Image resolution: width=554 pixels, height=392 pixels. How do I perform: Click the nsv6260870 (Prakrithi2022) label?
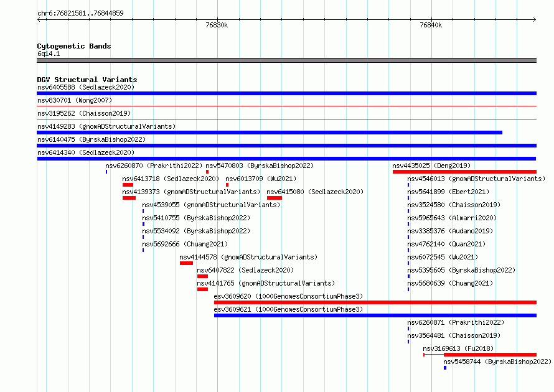point(154,166)
